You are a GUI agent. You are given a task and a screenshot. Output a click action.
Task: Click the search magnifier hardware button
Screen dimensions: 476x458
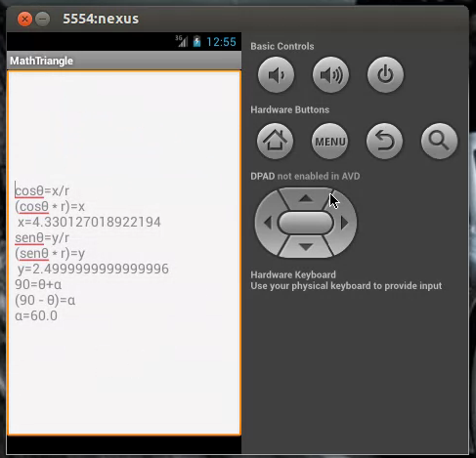tap(439, 141)
